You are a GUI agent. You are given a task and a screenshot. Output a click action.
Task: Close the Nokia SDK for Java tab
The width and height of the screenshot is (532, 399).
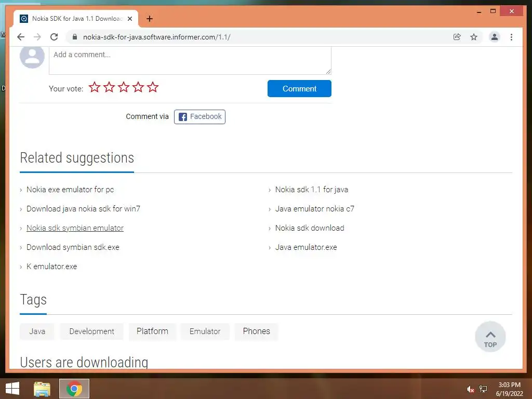pos(129,19)
